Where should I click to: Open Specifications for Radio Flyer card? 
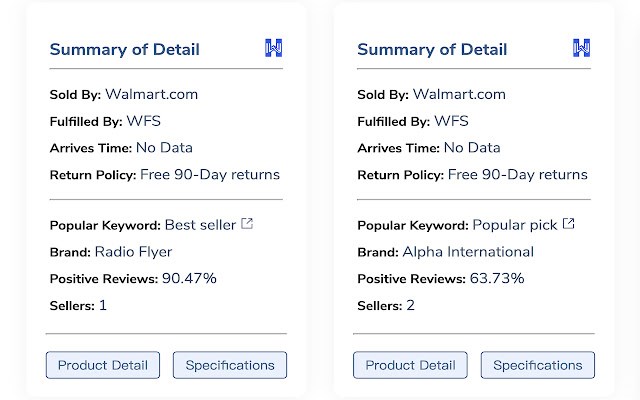(x=230, y=365)
